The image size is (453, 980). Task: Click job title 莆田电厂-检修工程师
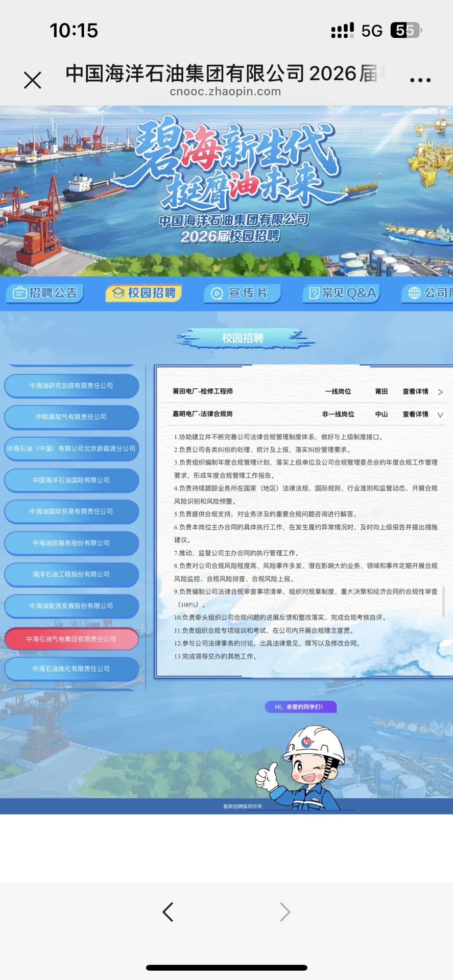[203, 391]
